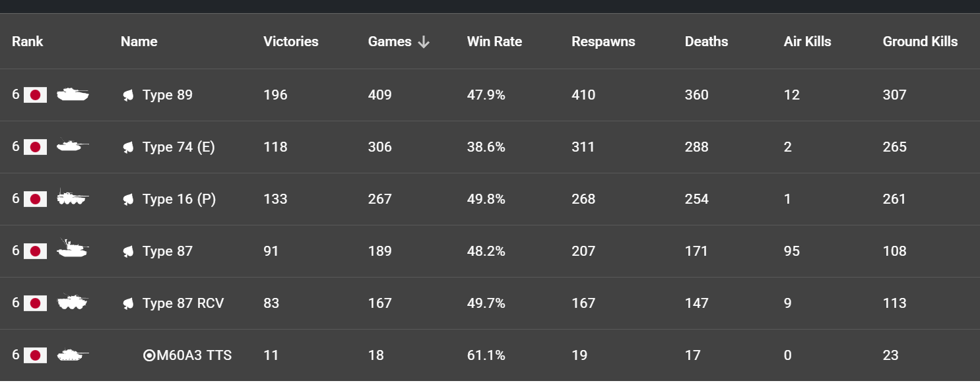Click the Type 16 (P) wheeled vehicle icon

73,198
